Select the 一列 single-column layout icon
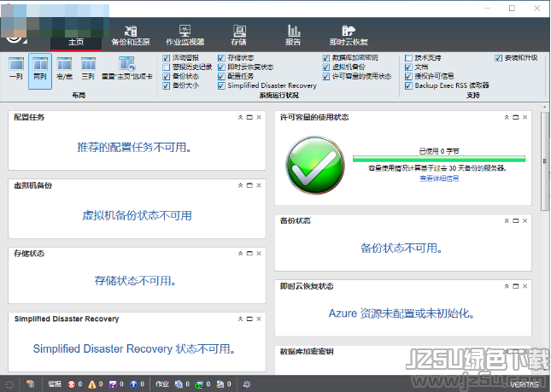551x392 pixels. [x=16, y=69]
